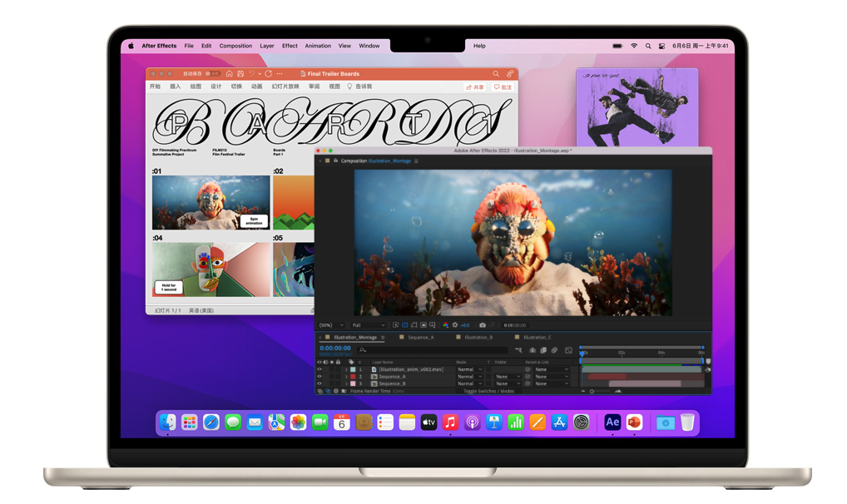Click the pink label color of Sequence_B

(353, 383)
